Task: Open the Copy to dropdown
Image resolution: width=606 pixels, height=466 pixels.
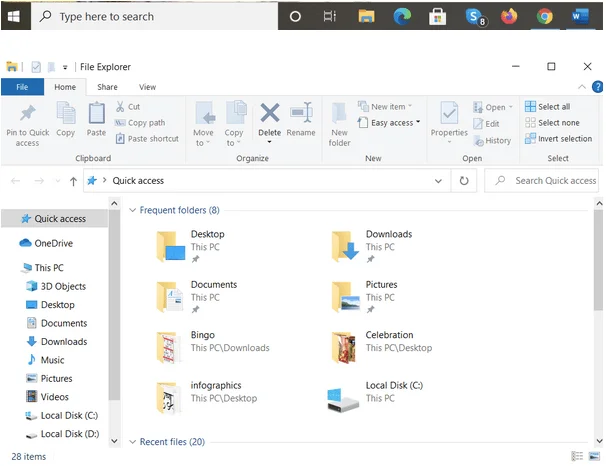Action: [x=234, y=124]
